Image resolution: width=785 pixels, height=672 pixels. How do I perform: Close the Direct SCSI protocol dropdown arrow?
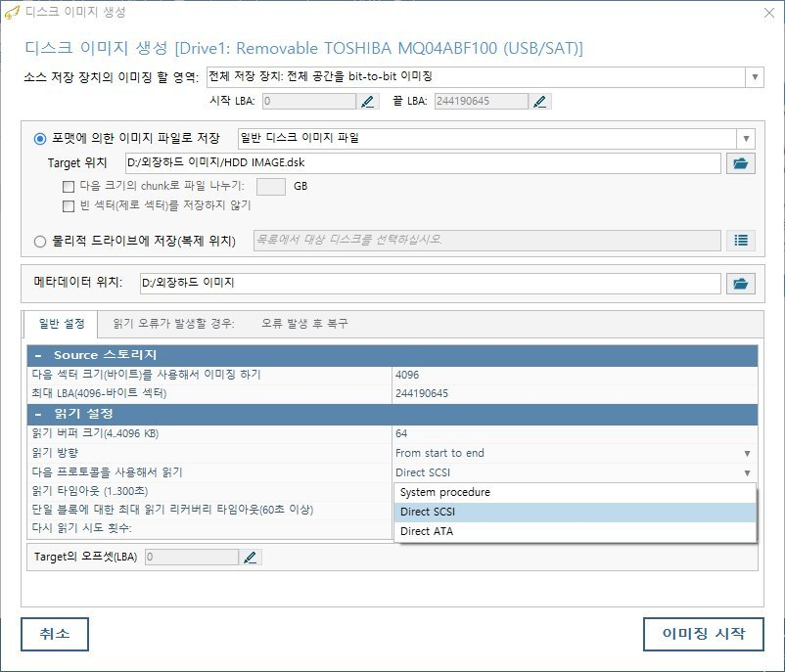click(747, 472)
